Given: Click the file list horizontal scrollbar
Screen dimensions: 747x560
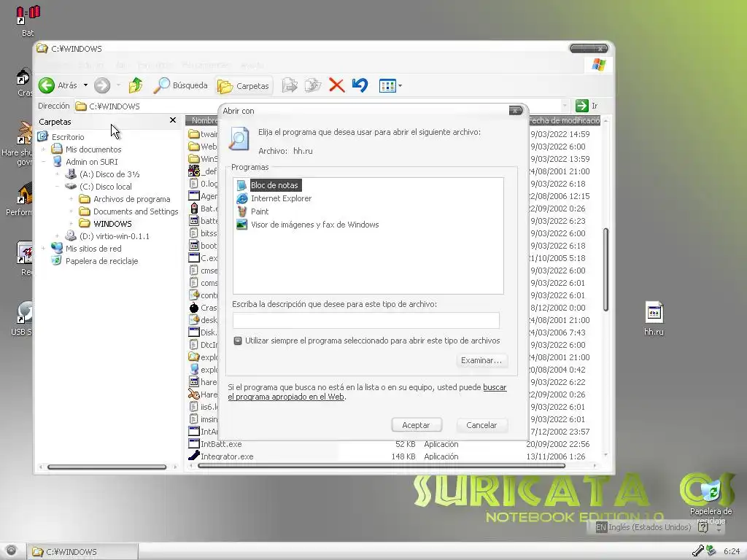Looking at the screenshot, I should click(x=381, y=466).
